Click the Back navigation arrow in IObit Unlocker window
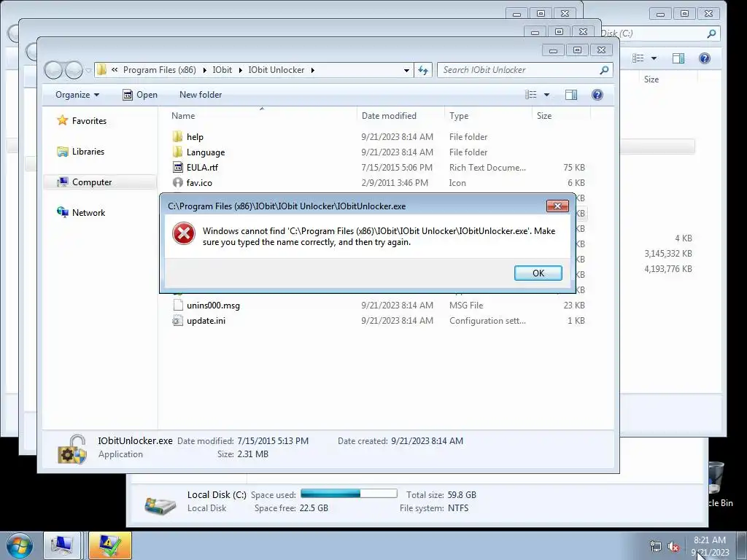Viewport: 747px width, 560px height. 53,70
